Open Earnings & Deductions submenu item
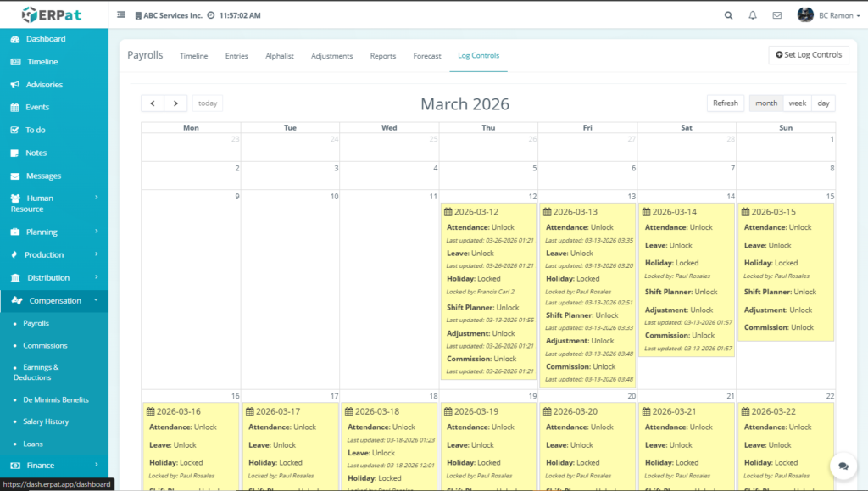 coord(36,372)
